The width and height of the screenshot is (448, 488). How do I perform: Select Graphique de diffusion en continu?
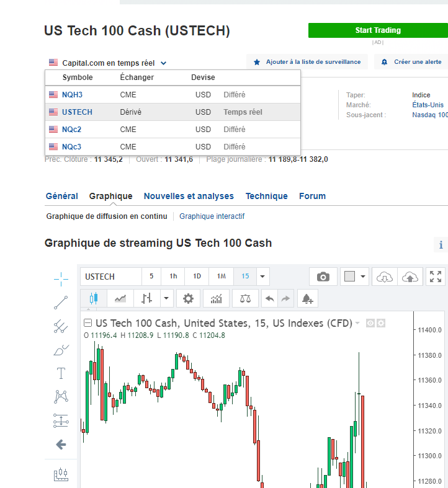point(107,216)
